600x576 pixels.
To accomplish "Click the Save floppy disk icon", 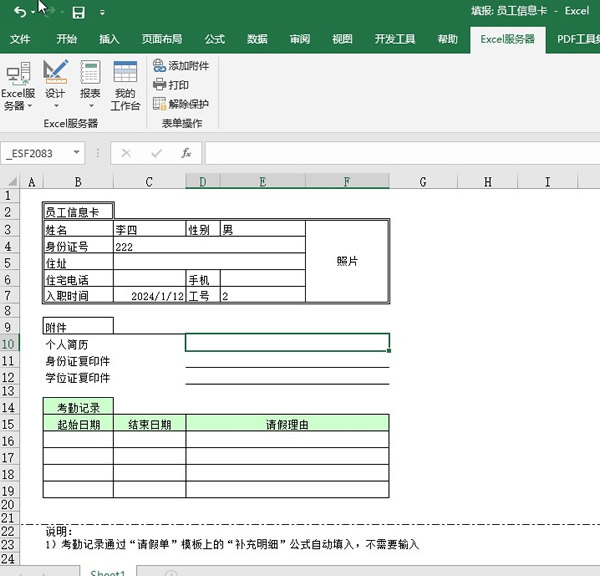I will [x=78, y=13].
